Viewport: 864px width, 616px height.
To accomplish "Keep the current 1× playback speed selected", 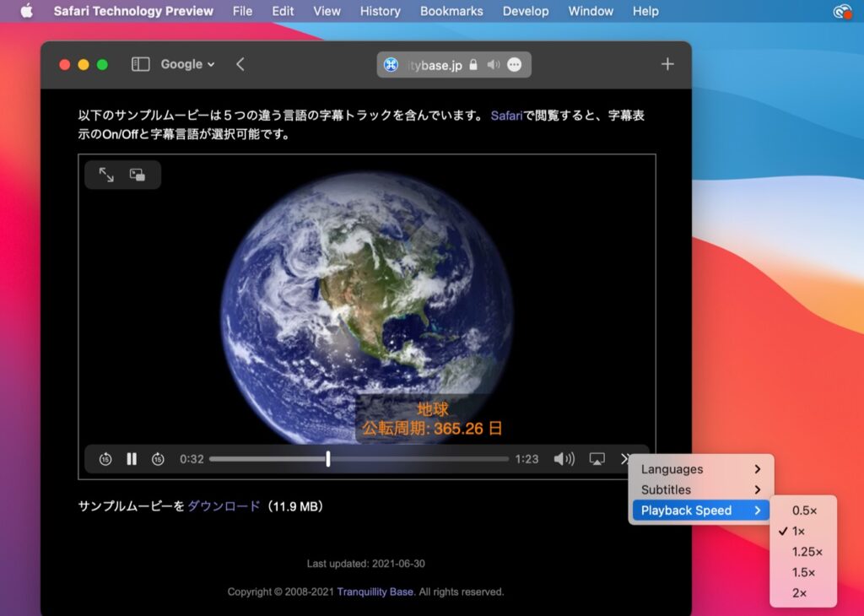I will [x=799, y=531].
